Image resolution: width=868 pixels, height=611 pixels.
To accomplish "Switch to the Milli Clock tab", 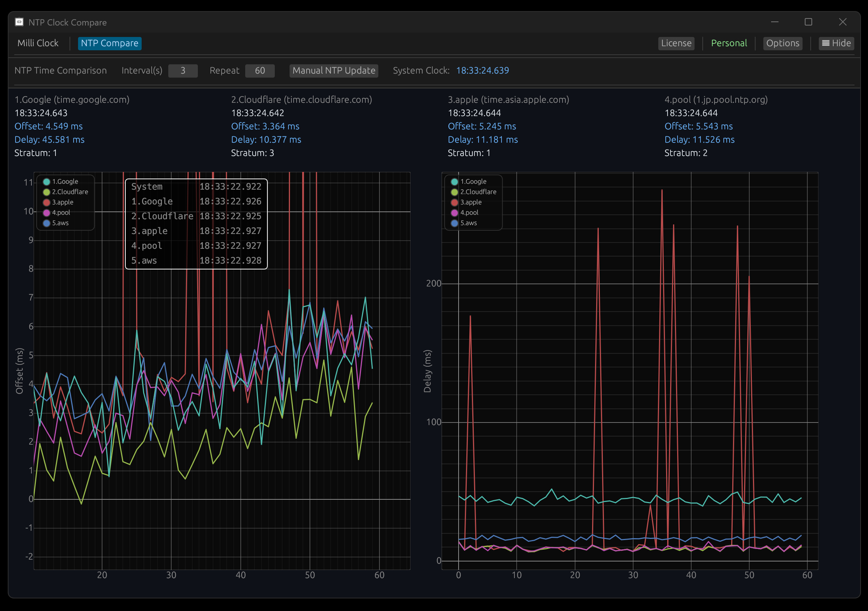I will point(38,43).
